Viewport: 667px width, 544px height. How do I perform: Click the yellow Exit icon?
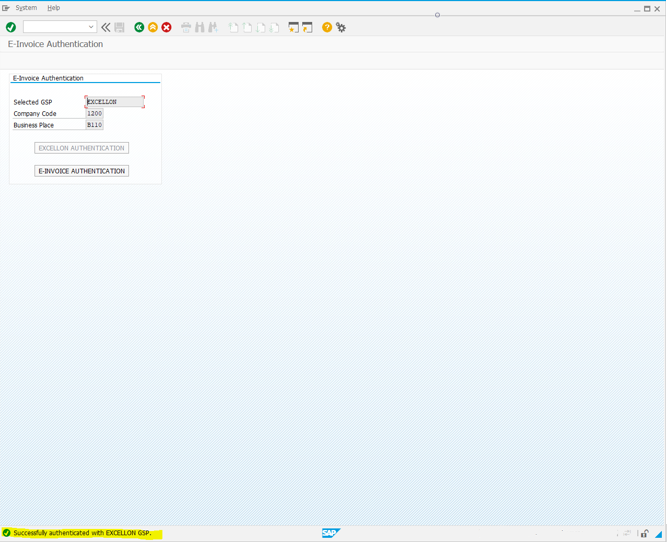click(153, 27)
